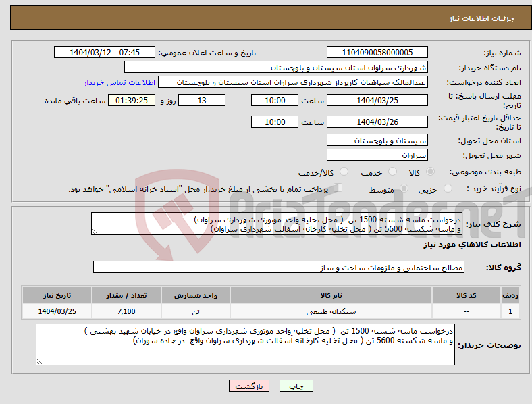The image size is (532, 404).
Task: Select the کالا radio button
Action: [430, 172]
